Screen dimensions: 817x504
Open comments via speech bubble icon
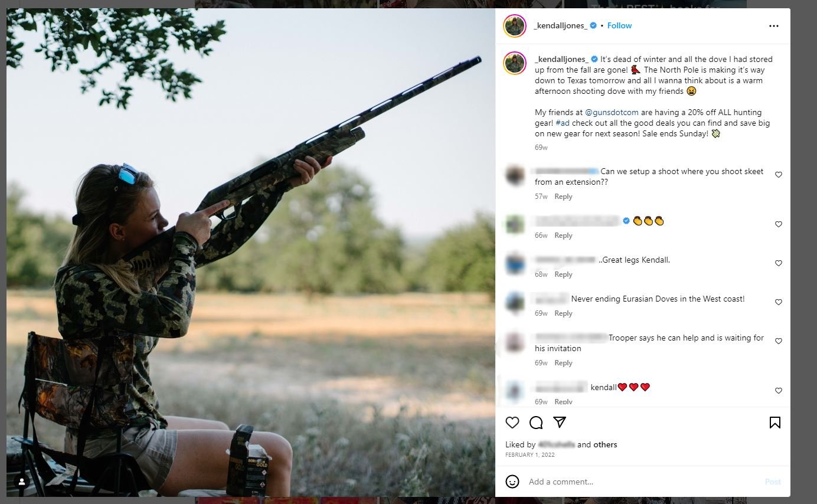pos(536,423)
